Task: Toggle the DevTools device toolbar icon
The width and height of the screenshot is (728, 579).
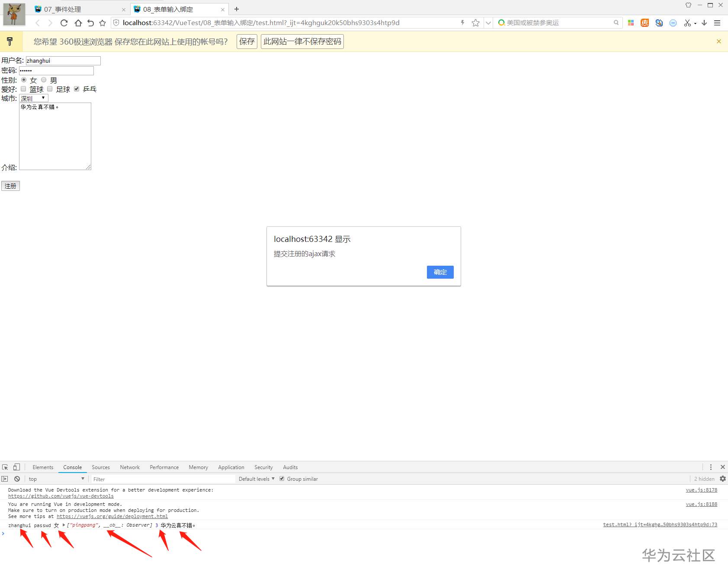Action: click(x=16, y=467)
